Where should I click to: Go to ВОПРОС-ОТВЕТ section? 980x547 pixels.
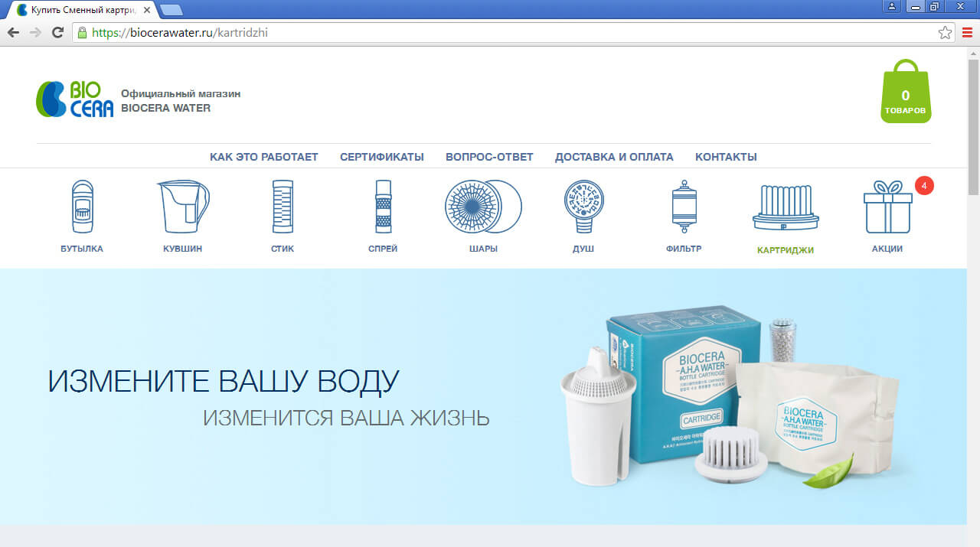click(x=489, y=157)
